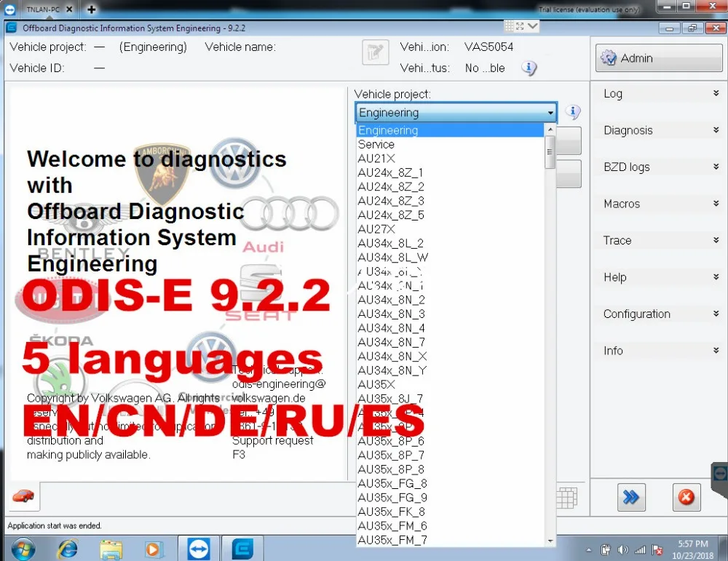This screenshot has height=561, width=728.
Task: Select AU35x_8P_7 in list
Action: (x=450, y=455)
